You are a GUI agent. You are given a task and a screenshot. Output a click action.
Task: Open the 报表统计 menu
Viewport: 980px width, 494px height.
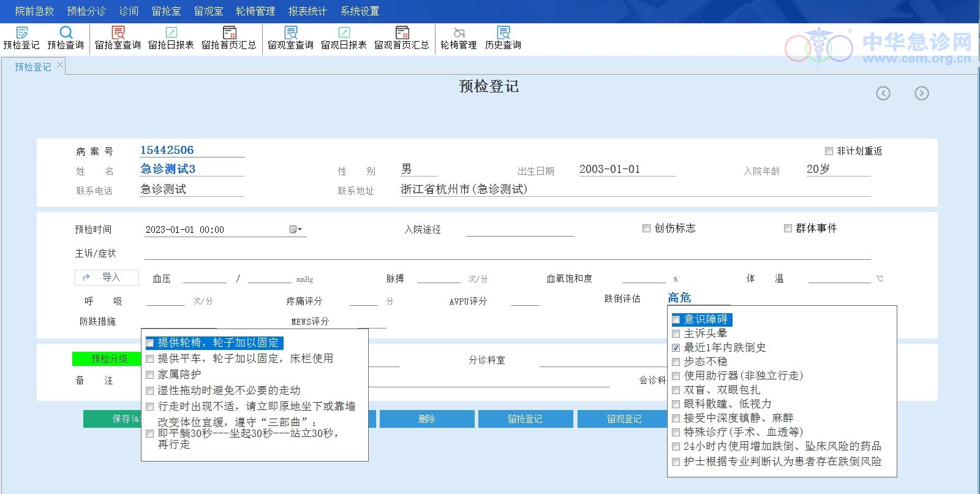click(x=307, y=11)
